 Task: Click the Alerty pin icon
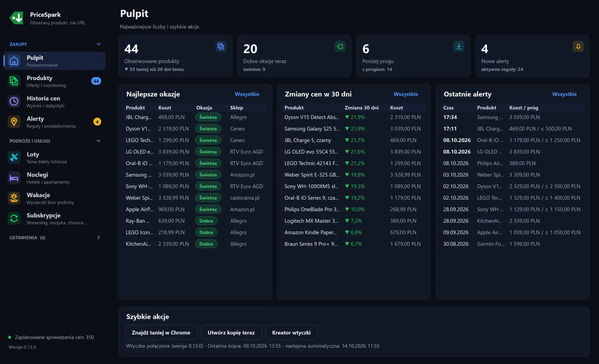[14, 122]
